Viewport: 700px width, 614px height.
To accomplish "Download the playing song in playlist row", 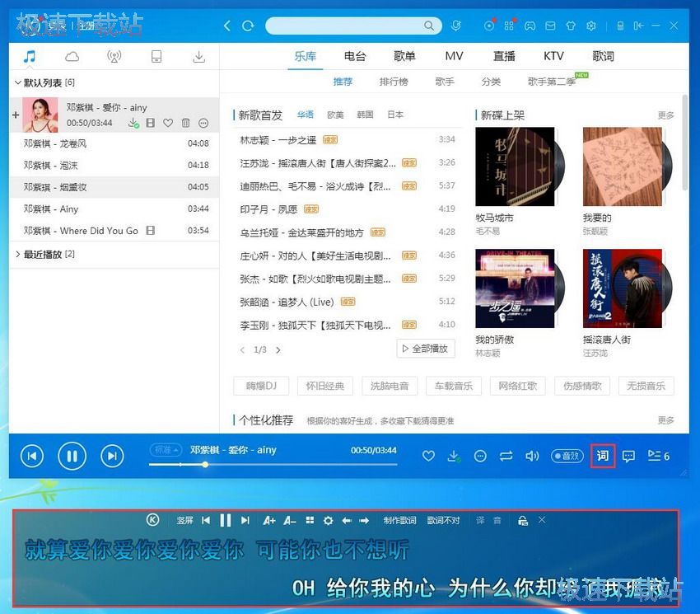I will (x=133, y=123).
